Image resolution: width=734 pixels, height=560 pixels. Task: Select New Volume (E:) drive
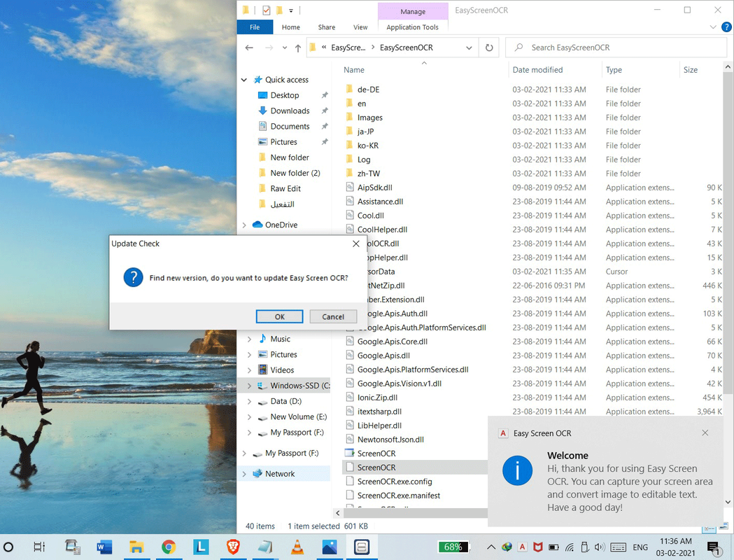point(298,416)
